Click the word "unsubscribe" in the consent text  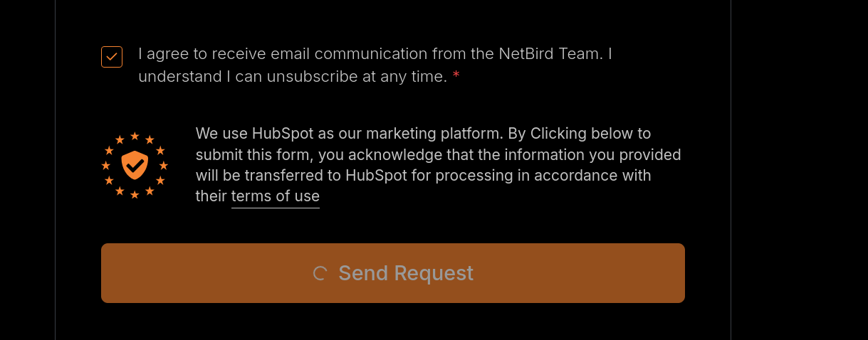312,77
